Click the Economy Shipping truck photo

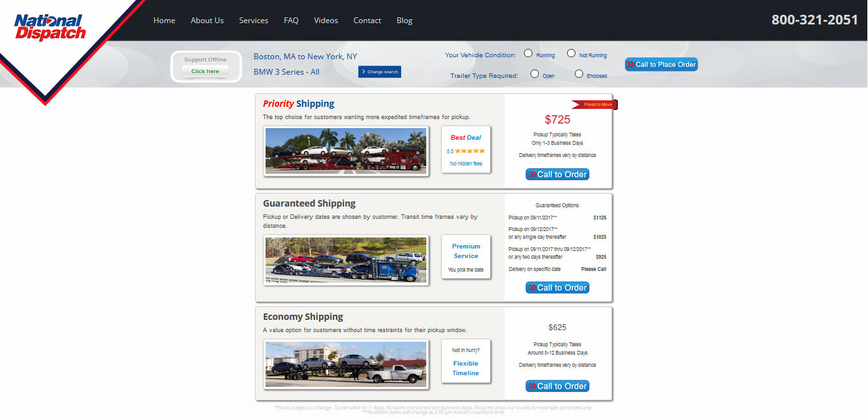pyautogui.click(x=346, y=364)
